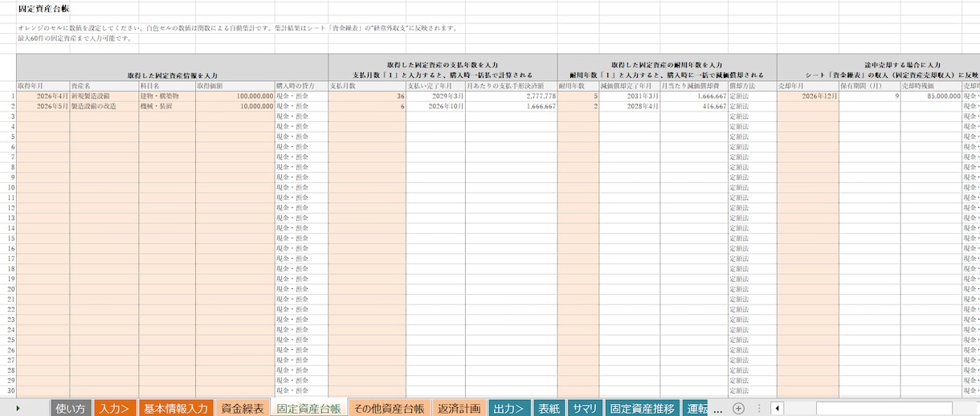Click the 耐用年数 column header
This screenshot has width=980, height=416.
tap(578, 85)
